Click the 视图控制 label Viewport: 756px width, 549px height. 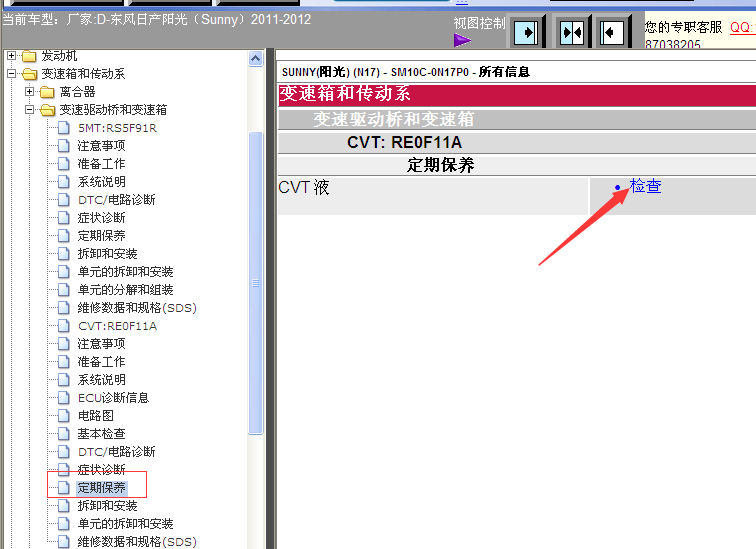[479, 23]
